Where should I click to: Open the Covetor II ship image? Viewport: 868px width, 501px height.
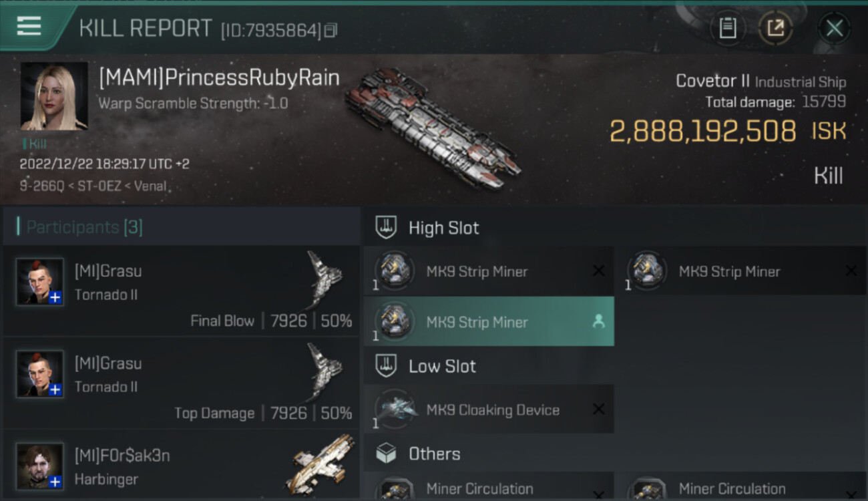[x=433, y=126]
